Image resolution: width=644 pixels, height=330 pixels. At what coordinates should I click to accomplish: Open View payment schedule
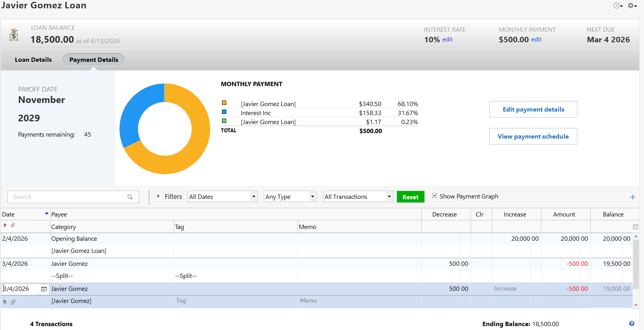coord(533,136)
